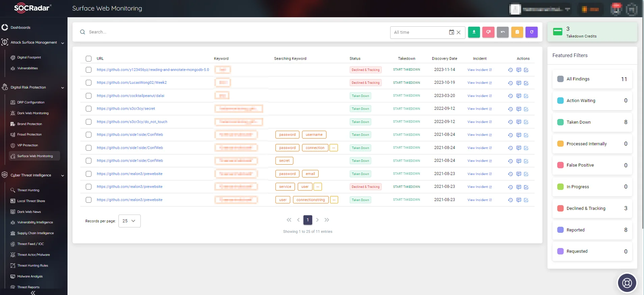Open Vulnerability Intelligence in the sidebar

tap(35, 222)
